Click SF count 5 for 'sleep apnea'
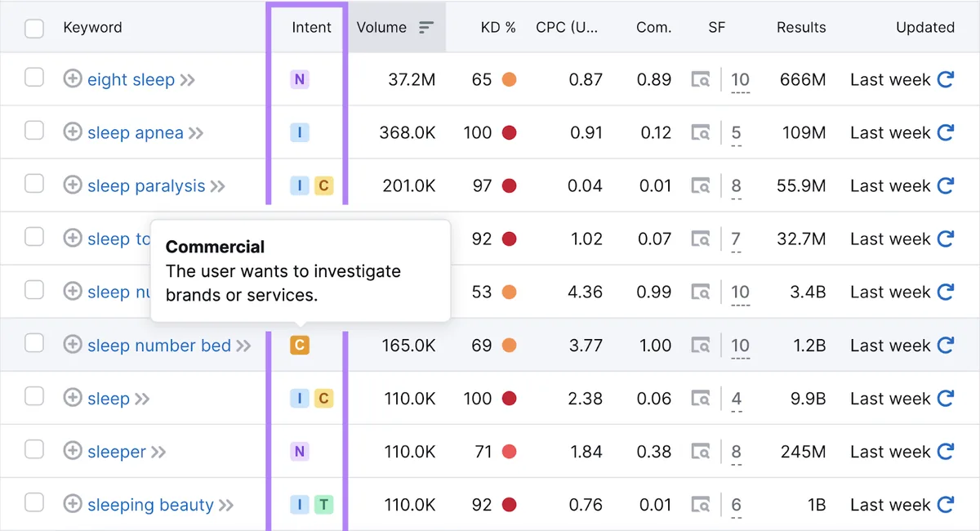The image size is (980, 531). 736,133
